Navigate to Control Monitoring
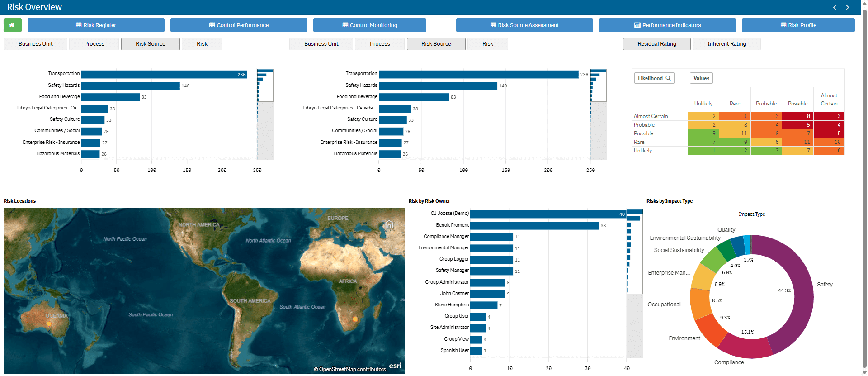 369,25
